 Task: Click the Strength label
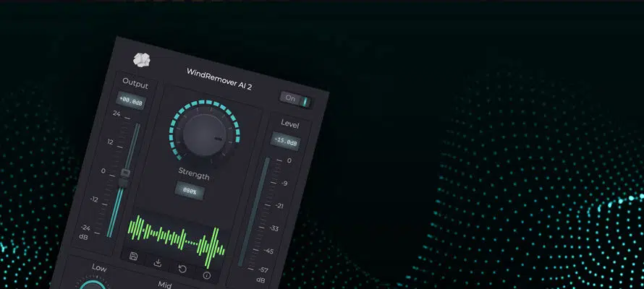[194, 173]
